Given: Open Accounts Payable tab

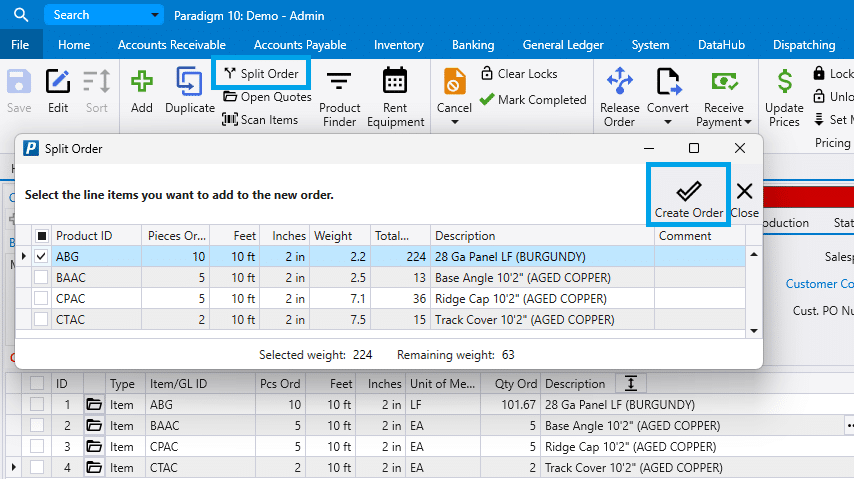Looking at the screenshot, I should point(300,45).
